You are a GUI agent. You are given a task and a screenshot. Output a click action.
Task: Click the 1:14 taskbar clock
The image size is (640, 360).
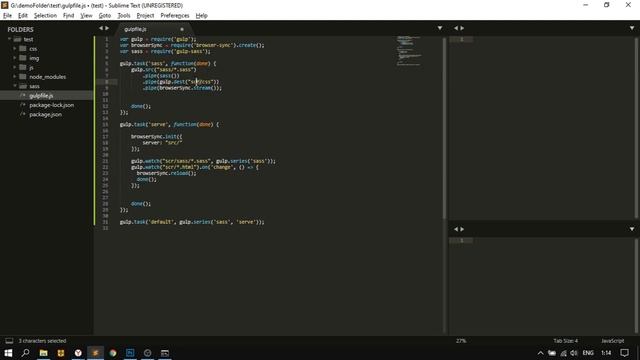(x=606, y=353)
